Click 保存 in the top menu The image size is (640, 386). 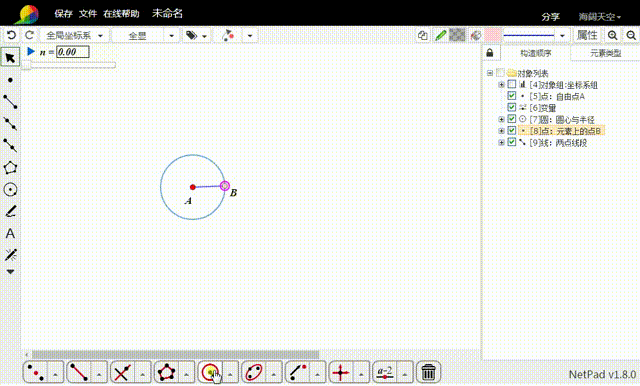tap(63, 13)
